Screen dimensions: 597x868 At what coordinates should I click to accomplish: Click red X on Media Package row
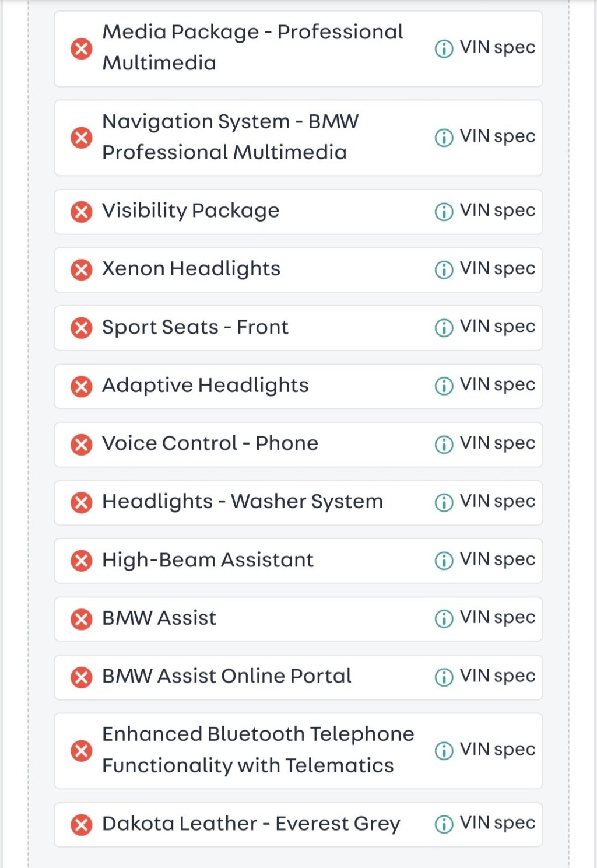[82, 48]
